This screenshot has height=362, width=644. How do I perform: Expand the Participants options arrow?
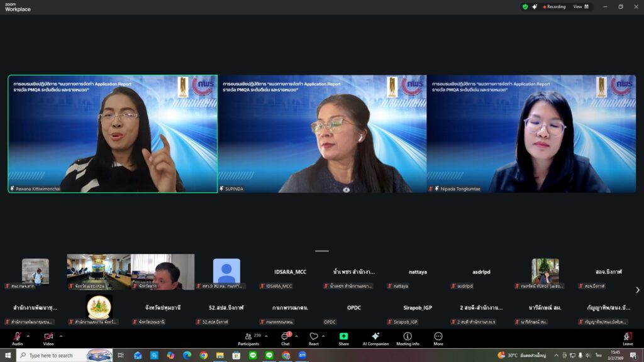(266, 336)
